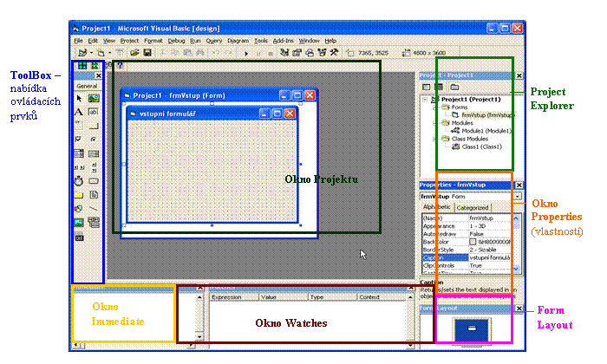The width and height of the screenshot is (607, 364).
Task: Select the OptionButton control in the ToolBox
Action: (94, 140)
